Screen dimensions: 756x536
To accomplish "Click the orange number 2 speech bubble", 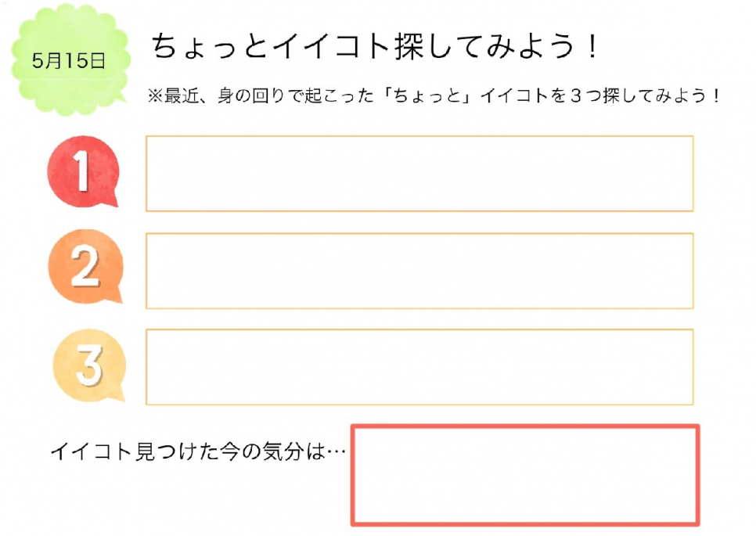I will coord(85,267).
